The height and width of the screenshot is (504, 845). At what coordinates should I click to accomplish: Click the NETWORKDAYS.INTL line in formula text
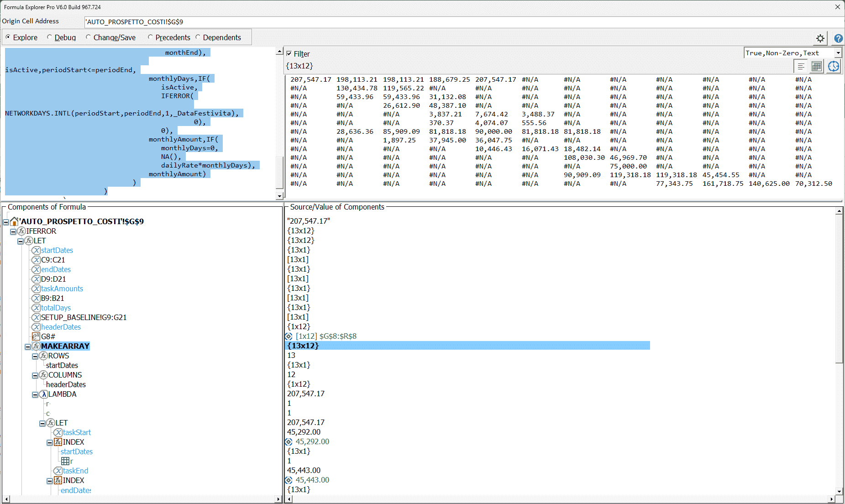tap(122, 113)
